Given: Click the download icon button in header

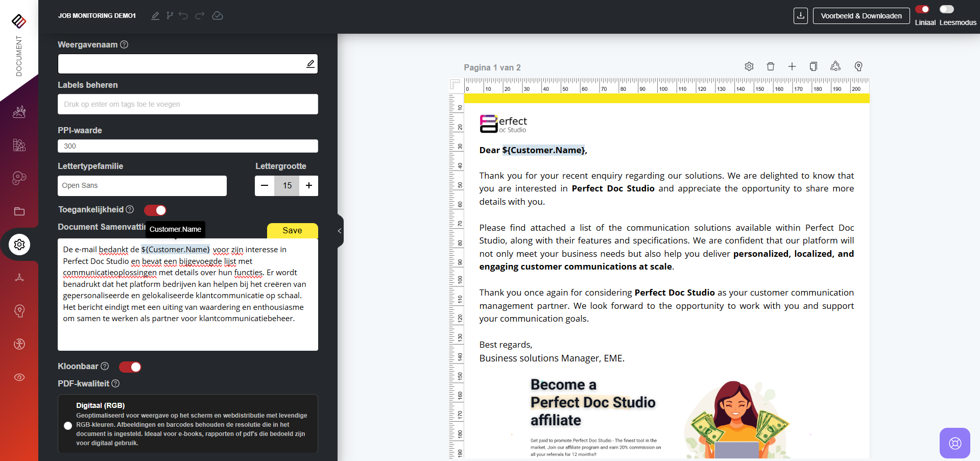Looking at the screenshot, I should coord(801,16).
